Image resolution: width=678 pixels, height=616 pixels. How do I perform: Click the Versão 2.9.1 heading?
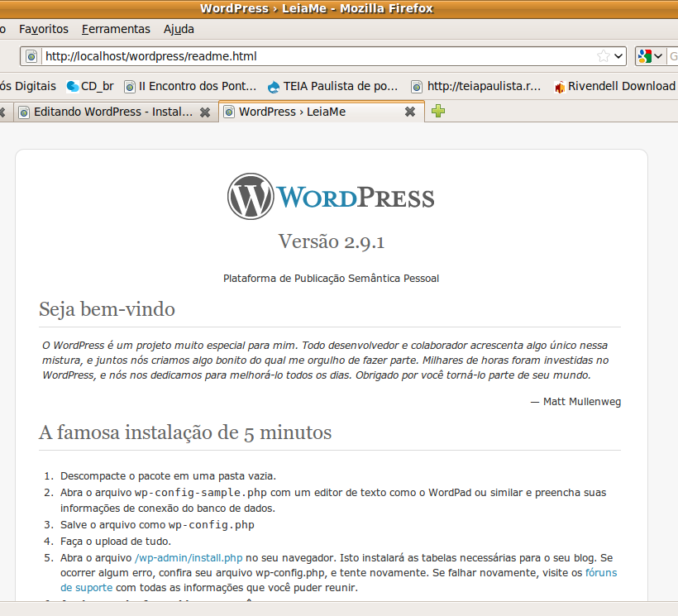pyautogui.click(x=332, y=241)
